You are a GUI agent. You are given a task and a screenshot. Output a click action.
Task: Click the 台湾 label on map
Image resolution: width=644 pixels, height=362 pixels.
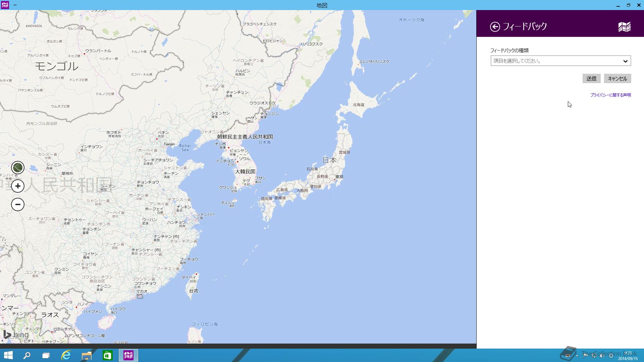(194, 291)
